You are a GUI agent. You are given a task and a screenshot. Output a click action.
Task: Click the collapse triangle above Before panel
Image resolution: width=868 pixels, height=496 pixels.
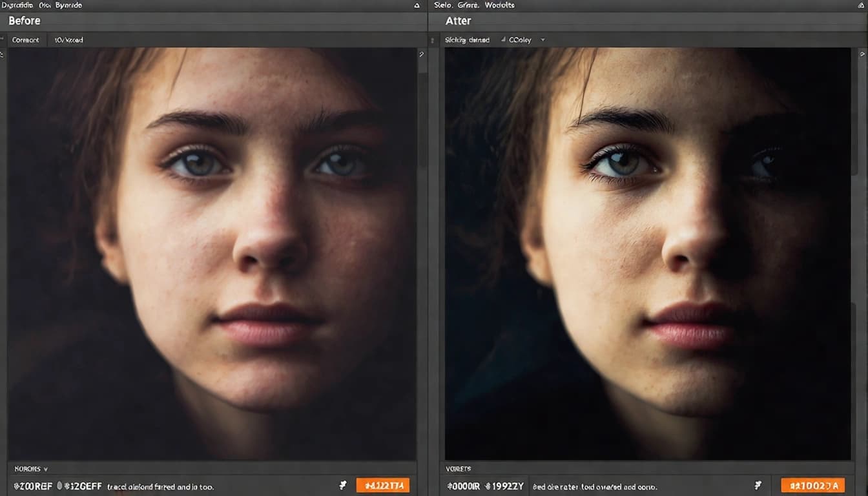point(417,5)
